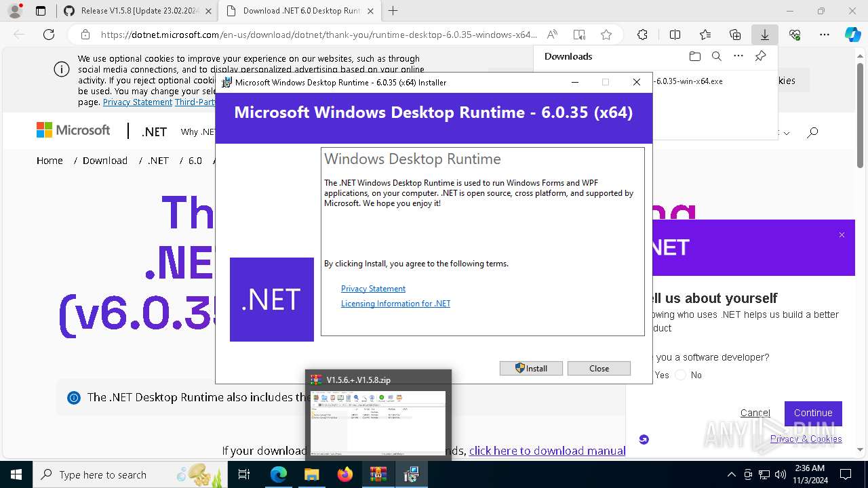
Task: Click Download in the breadcrumb
Action: [x=105, y=161]
